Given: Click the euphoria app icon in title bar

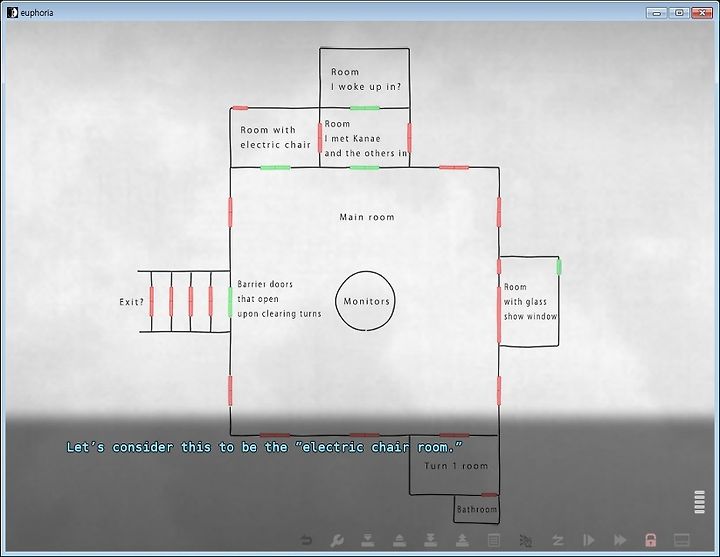Looking at the screenshot, I should click(12, 12).
